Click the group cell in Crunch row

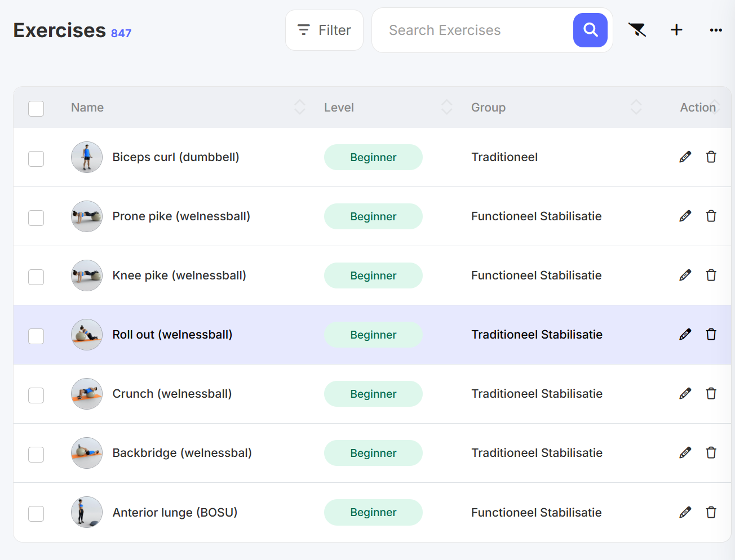pos(537,394)
